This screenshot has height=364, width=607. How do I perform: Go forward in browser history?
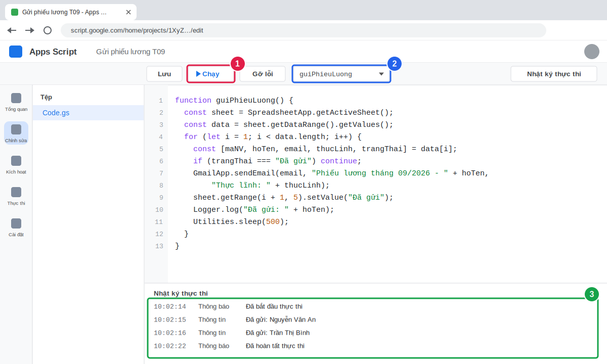point(30,30)
